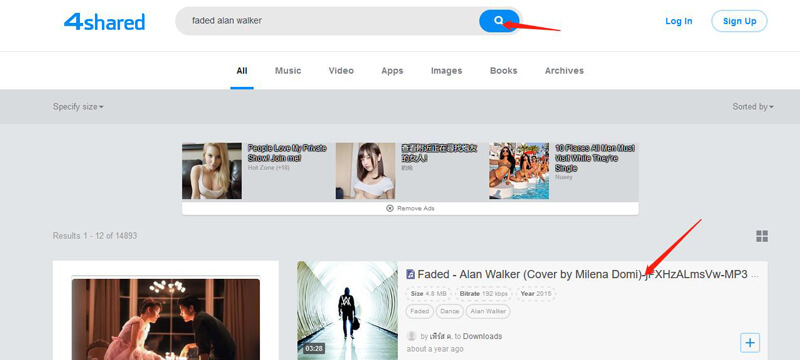Click the Remove Ads circle icon
Image resolution: width=800 pixels, height=360 pixels.
(390, 208)
